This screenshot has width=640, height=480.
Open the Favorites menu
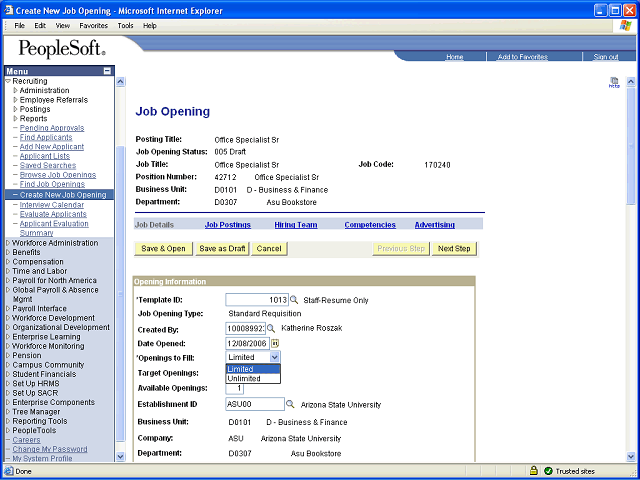pos(93,25)
